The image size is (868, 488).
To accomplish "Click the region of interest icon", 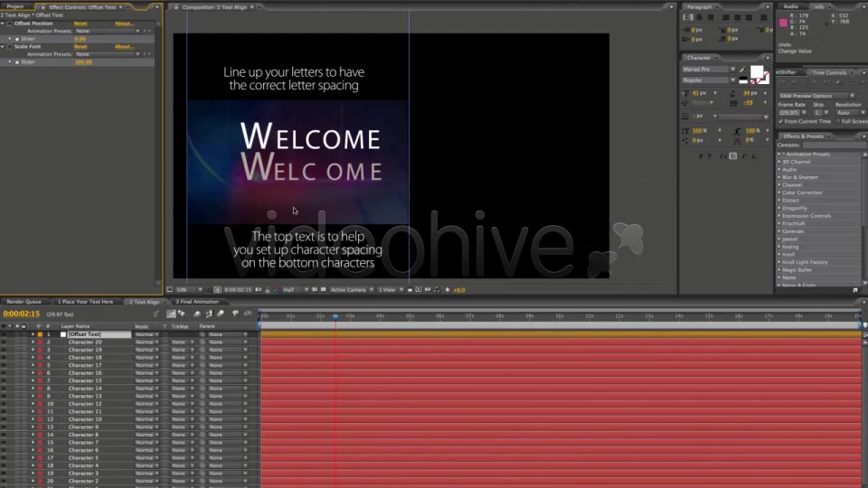I will click(315, 290).
